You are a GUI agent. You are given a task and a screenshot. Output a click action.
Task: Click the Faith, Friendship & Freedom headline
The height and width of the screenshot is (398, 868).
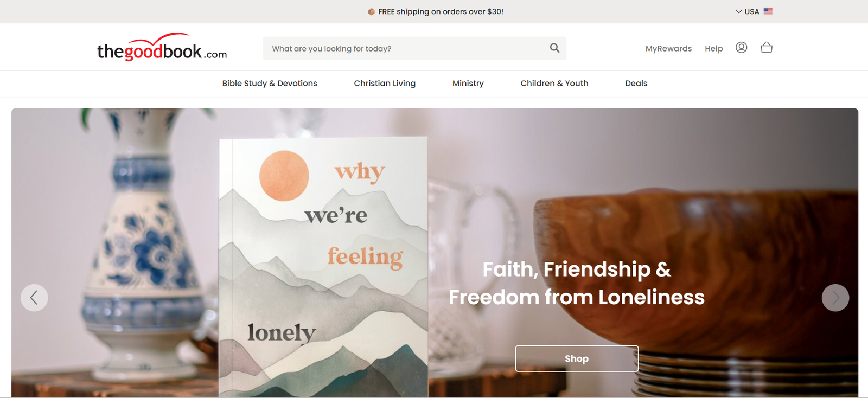[x=577, y=283]
